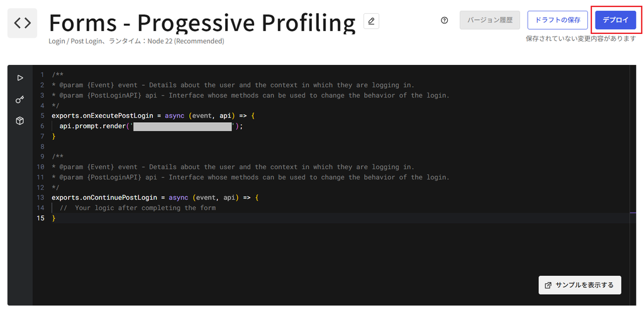Show samples via サンプルを表示する button

pyautogui.click(x=579, y=285)
